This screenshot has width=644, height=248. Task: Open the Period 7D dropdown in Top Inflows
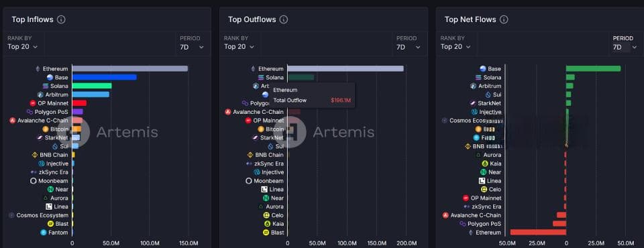(x=192, y=47)
